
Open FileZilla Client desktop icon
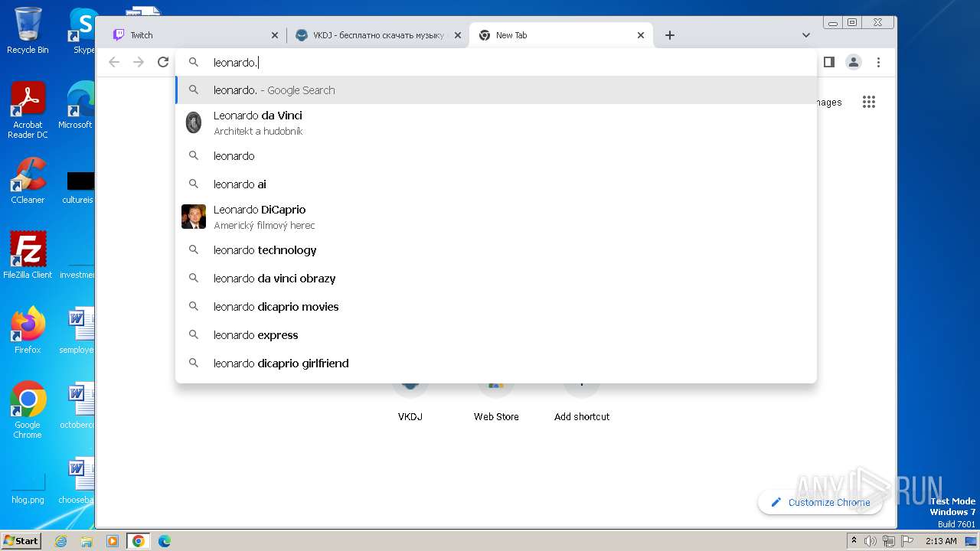click(28, 255)
